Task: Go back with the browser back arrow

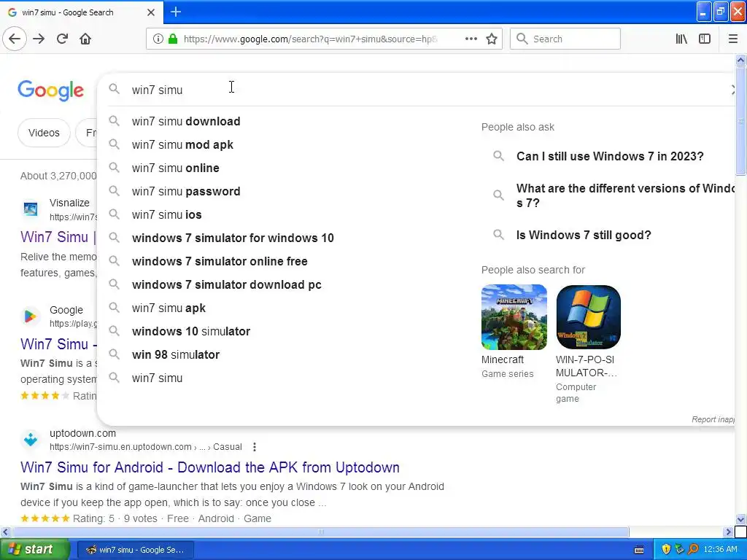Action: (x=15, y=39)
